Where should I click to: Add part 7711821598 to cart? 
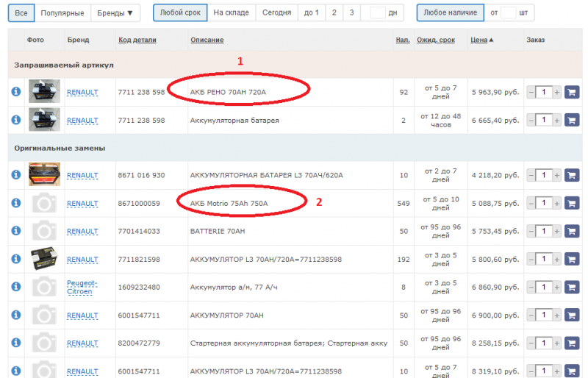click(x=572, y=259)
